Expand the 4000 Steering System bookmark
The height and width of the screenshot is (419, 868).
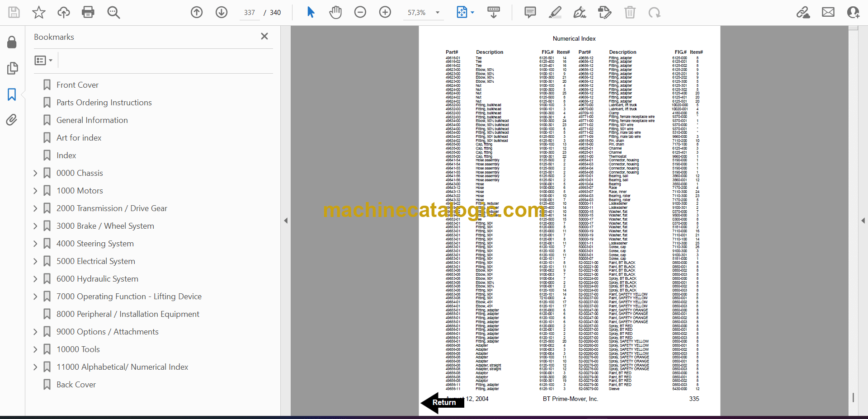(x=35, y=244)
